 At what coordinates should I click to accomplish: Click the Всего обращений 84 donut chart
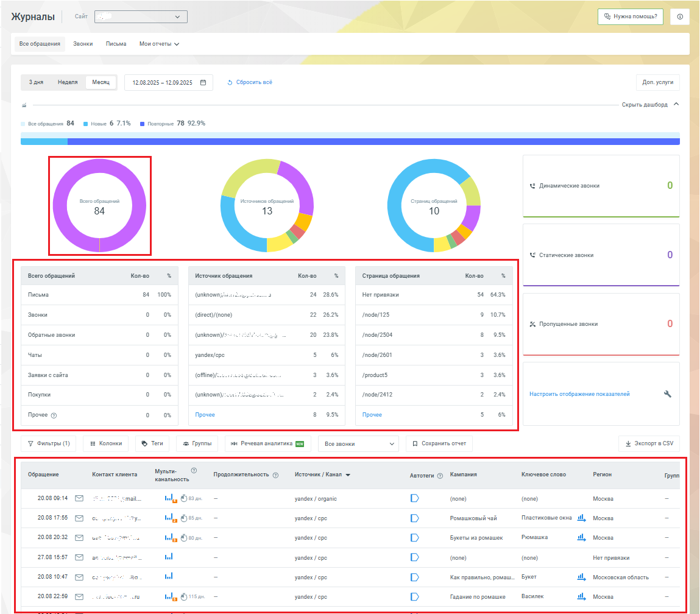99,206
